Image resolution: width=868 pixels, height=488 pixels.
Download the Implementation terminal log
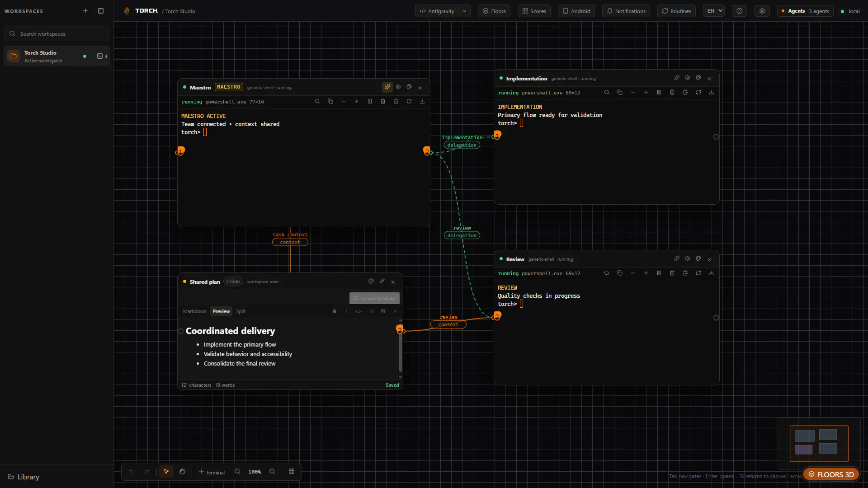coord(712,93)
